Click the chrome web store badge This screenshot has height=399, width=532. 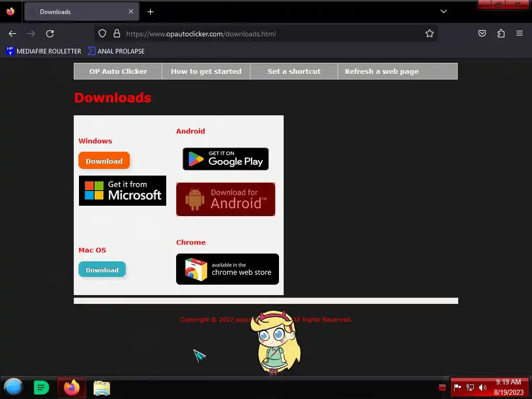(x=228, y=269)
